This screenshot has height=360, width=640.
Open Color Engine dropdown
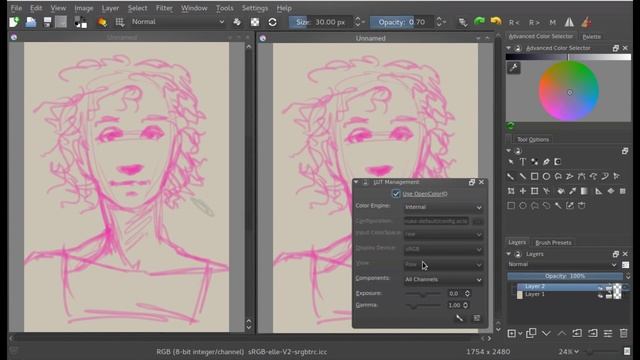[x=443, y=207]
